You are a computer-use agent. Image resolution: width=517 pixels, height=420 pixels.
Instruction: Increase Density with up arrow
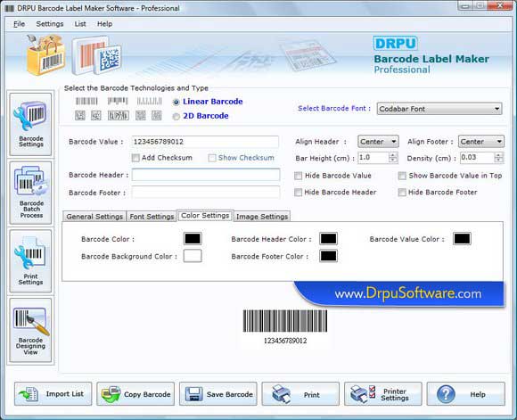tap(499, 155)
